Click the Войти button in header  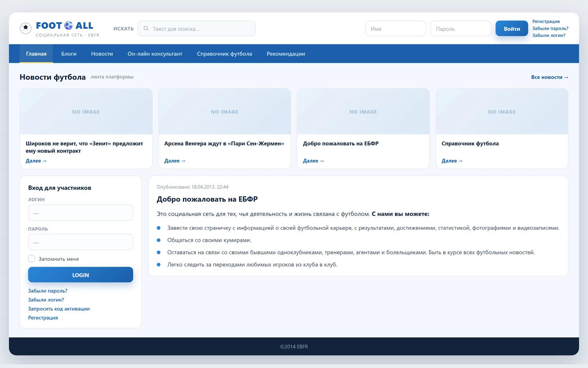(x=512, y=28)
